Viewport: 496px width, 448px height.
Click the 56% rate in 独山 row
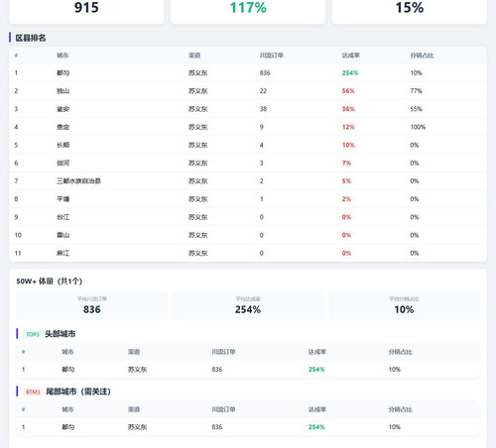pyautogui.click(x=348, y=91)
